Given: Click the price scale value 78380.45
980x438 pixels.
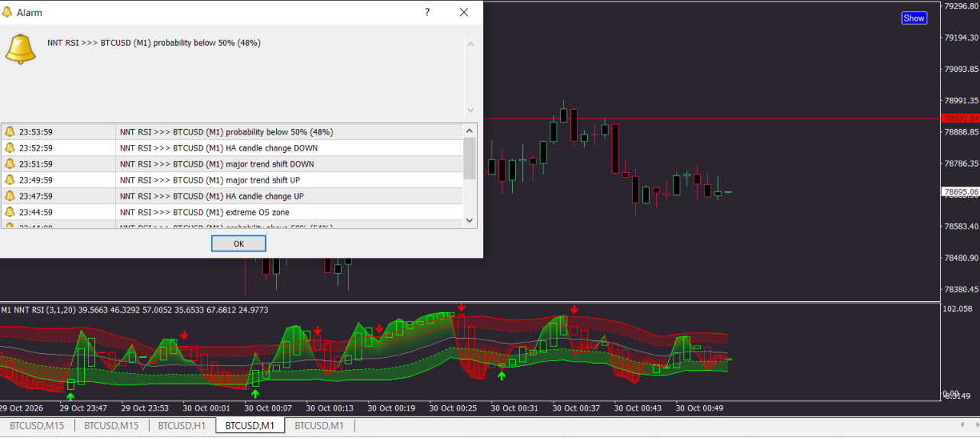Looking at the screenshot, I should tap(962, 290).
